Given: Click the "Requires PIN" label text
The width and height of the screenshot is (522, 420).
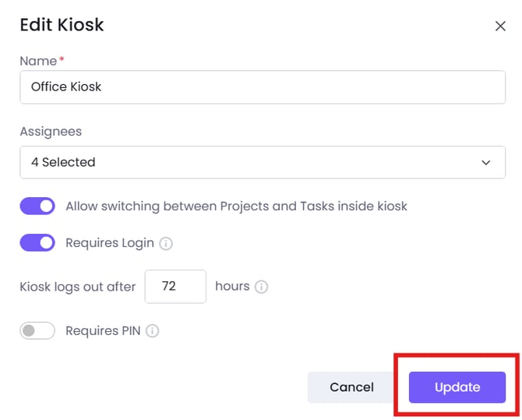Looking at the screenshot, I should (x=103, y=330).
